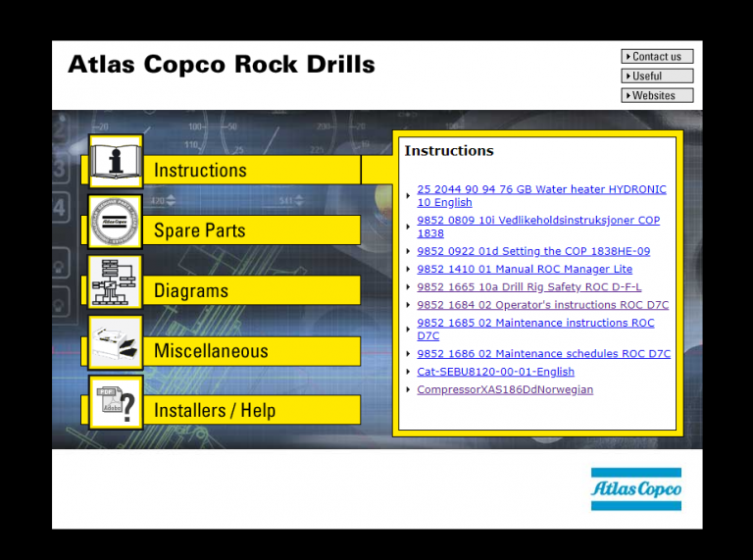Open Drill Rig Safety ROC D-F-L link
The image size is (753, 560).
[529, 286]
